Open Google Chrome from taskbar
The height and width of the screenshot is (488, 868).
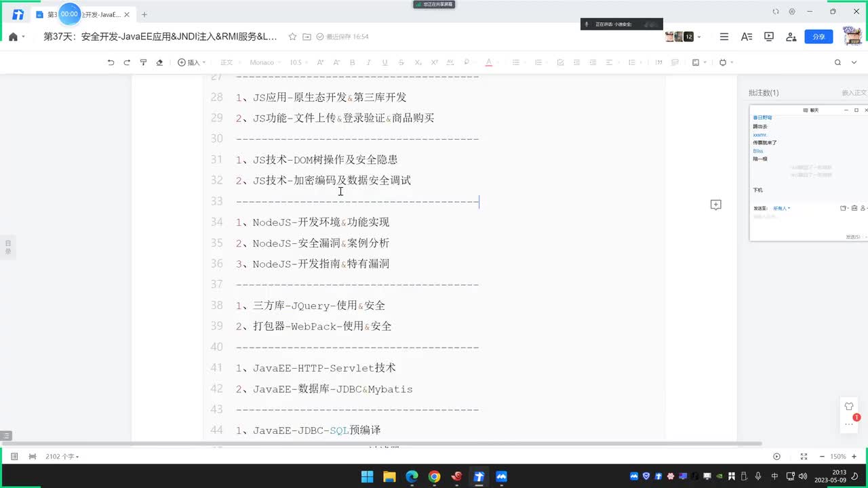pos(434,476)
